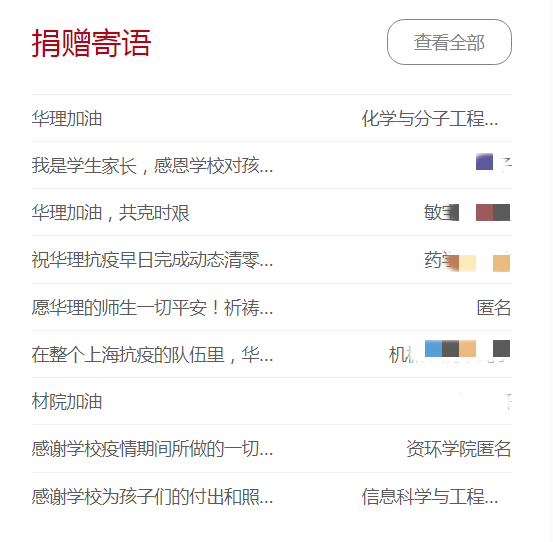Click donor name starting with 药
Image resolution: width=553 pixels, height=542 pixels.
coord(467,261)
